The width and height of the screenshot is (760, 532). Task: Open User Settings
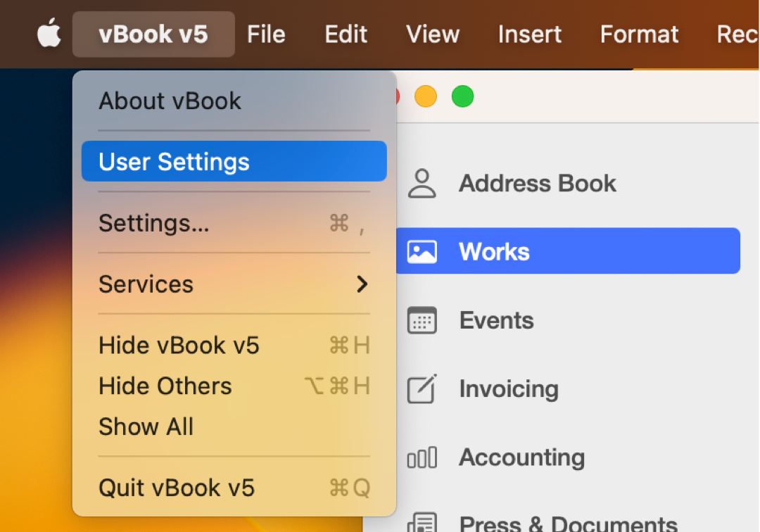tap(175, 161)
